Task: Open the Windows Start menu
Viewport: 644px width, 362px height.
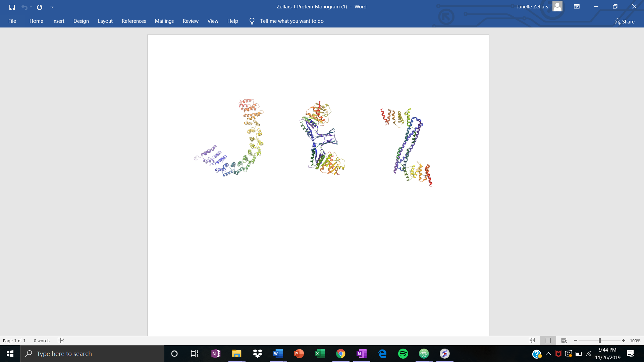Action: coord(10,354)
